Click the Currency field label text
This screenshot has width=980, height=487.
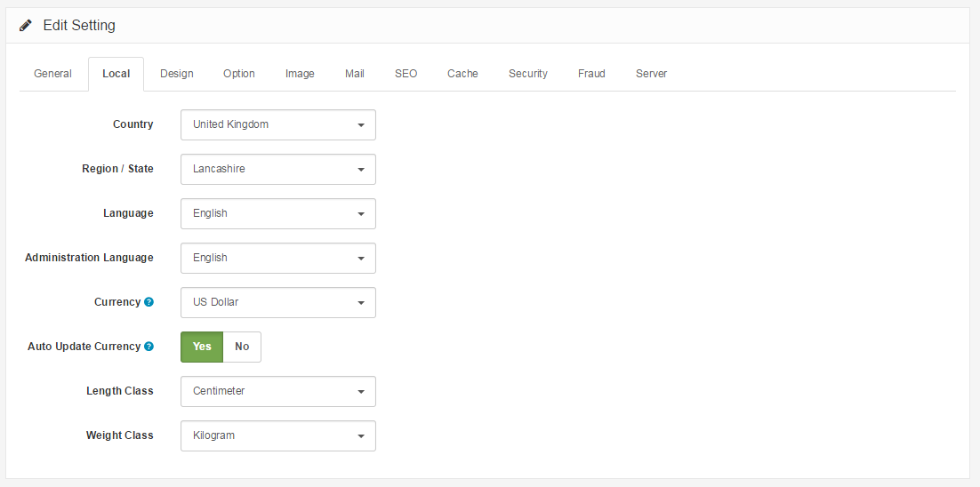tap(117, 302)
